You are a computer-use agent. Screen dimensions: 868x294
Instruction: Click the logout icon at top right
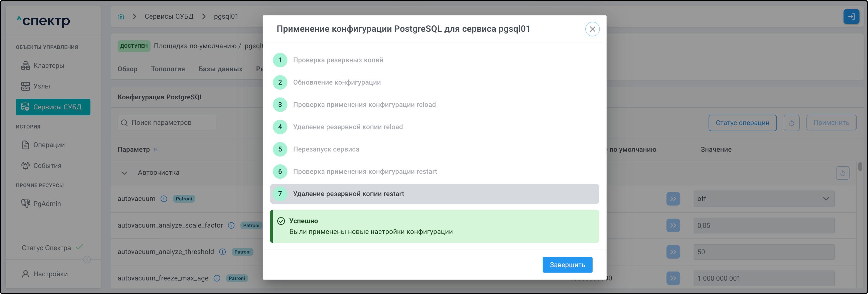tap(851, 16)
